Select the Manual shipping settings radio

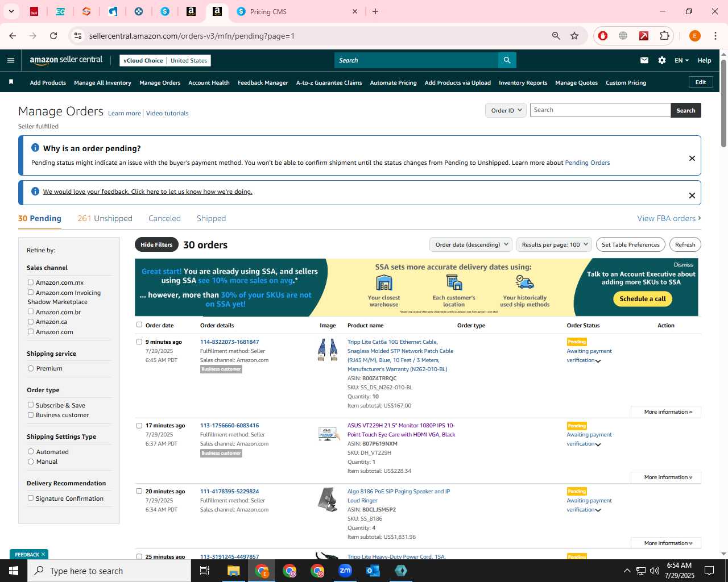click(x=31, y=462)
